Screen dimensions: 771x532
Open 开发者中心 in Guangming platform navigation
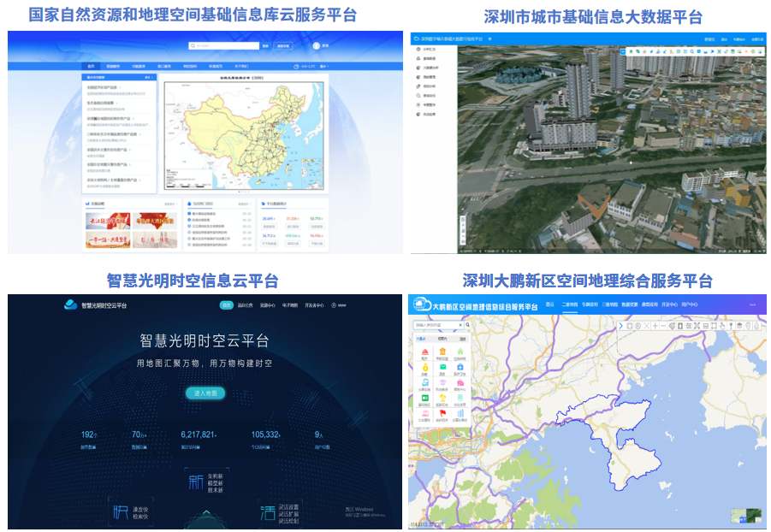click(x=314, y=305)
